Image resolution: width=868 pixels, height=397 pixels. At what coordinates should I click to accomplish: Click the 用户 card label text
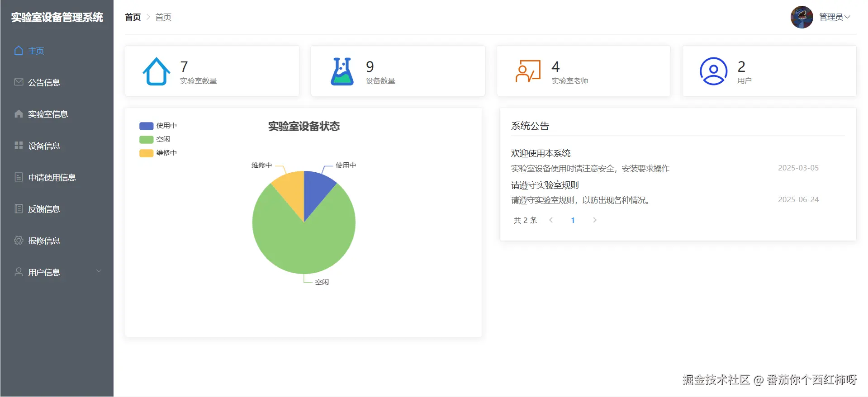coord(744,81)
